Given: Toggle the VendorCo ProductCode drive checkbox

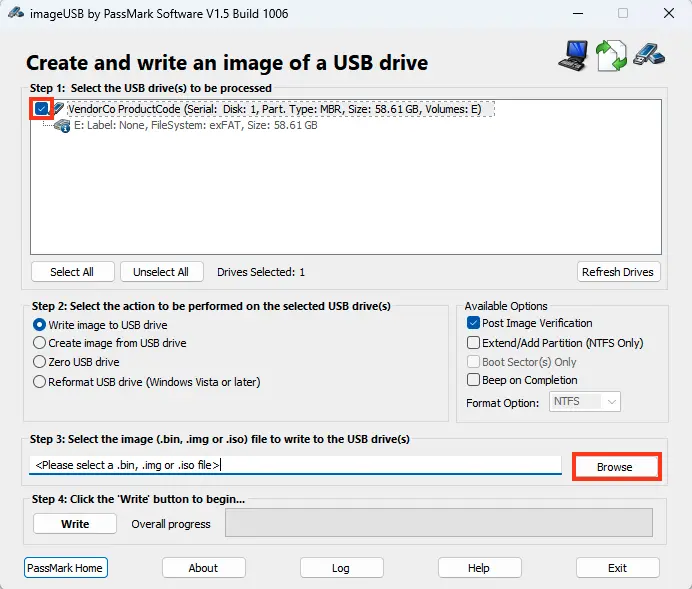Looking at the screenshot, I should coord(41,109).
